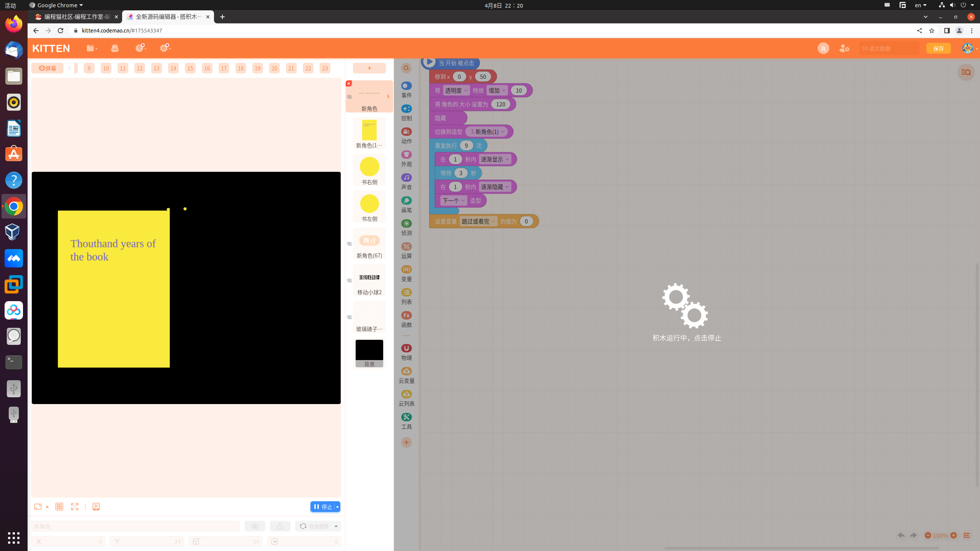Toggle visibility of 移动小球2 sprite

[x=349, y=280]
